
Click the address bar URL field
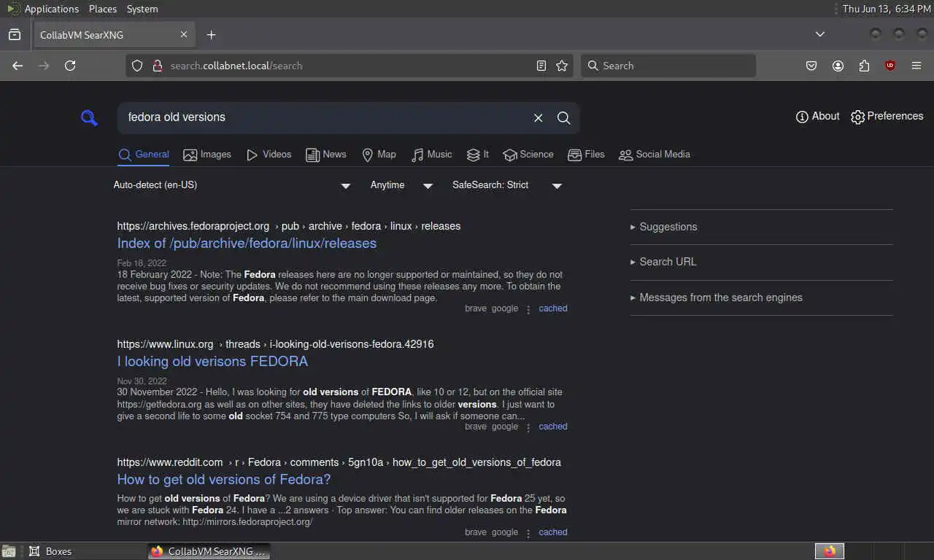coord(349,66)
